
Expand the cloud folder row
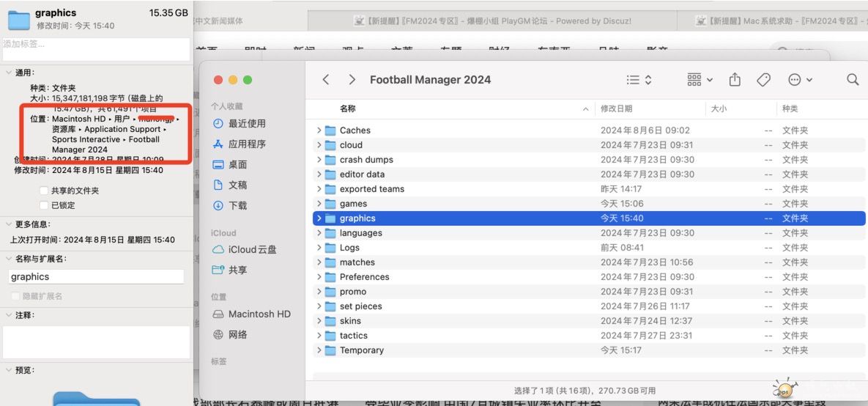pos(319,145)
